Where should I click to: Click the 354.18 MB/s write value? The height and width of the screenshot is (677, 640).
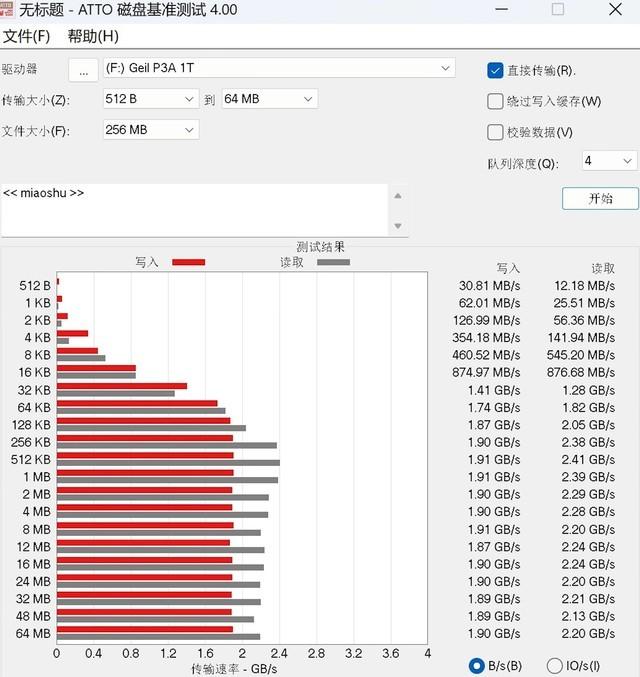pos(486,338)
